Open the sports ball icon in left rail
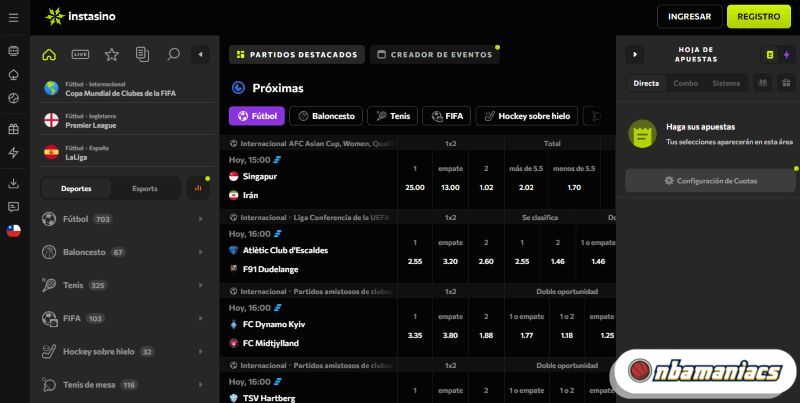The image size is (800, 403). point(14,98)
